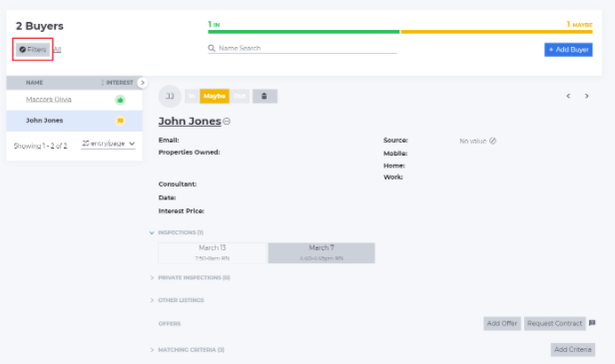
Task: Set interest status to In
Action: point(192,96)
